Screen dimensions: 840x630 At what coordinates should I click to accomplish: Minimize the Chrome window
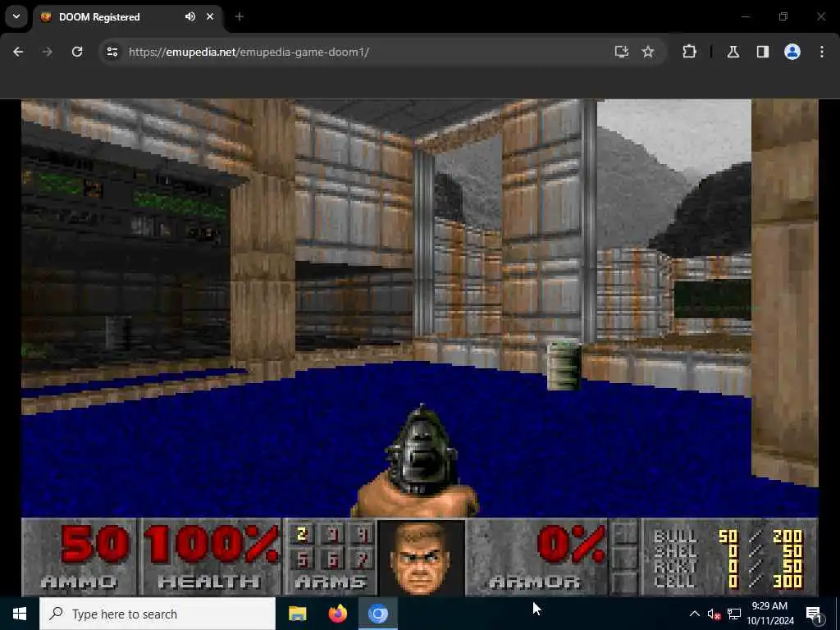(x=745, y=16)
